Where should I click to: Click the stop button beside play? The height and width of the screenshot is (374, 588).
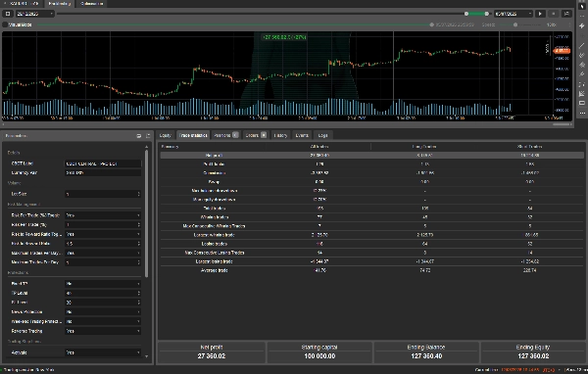554,14
